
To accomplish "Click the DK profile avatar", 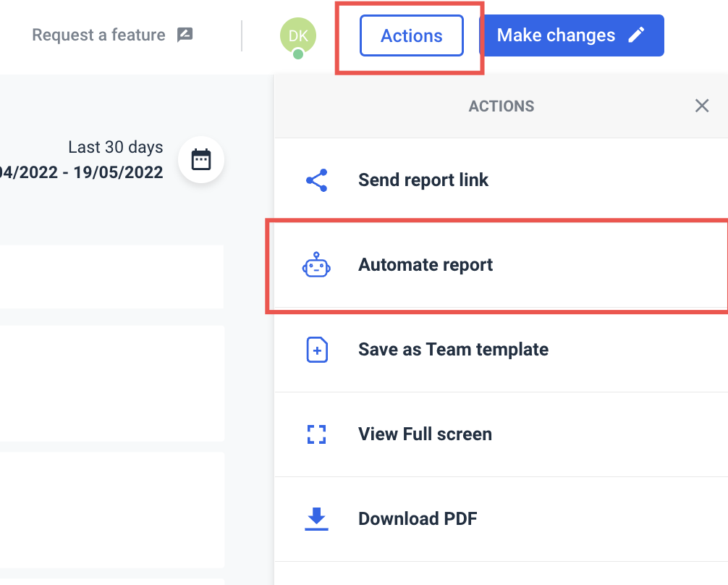I will pyautogui.click(x=299, y=35).
